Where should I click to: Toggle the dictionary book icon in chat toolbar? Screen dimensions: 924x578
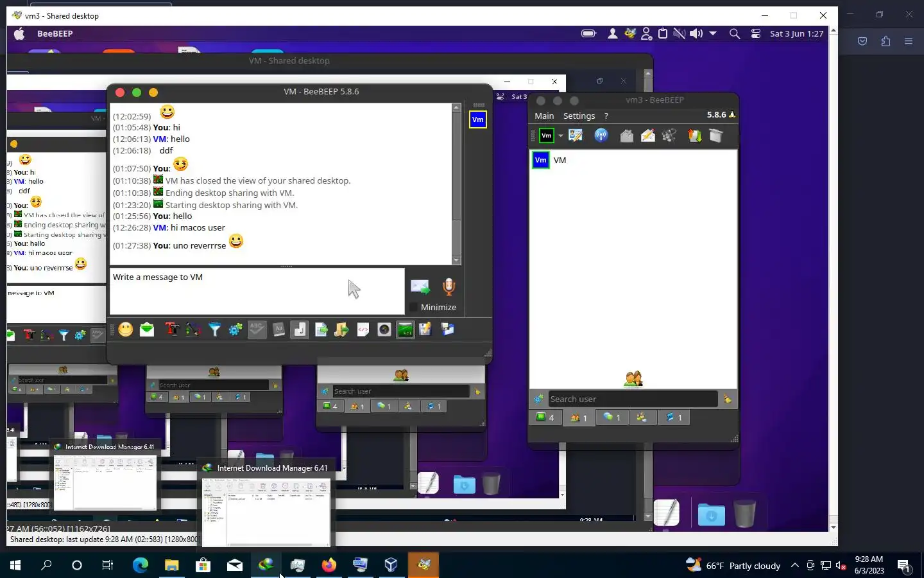[278, 329]
